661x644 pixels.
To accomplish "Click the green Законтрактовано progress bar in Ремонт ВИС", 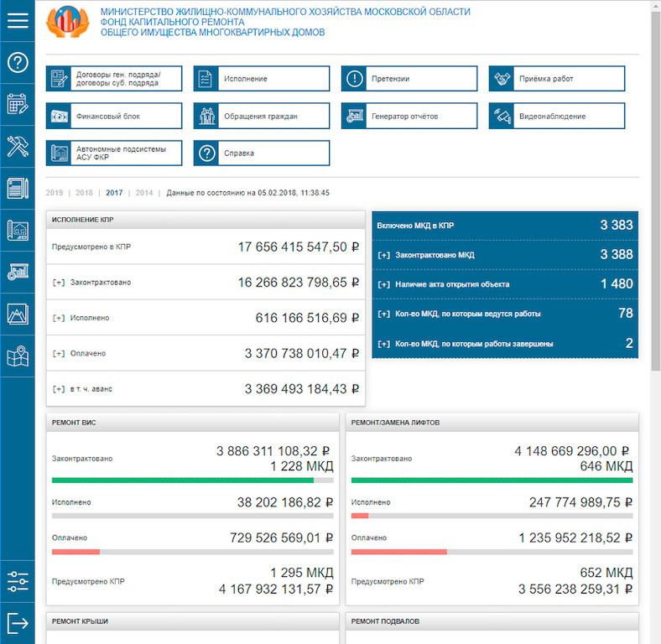I will [182, 480].
